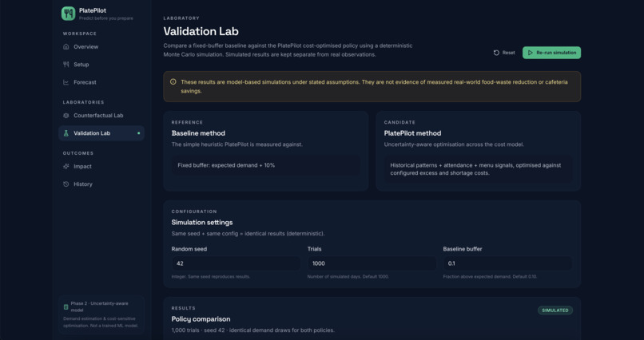The image size is (644, 340).
Task: Click the Forecast chart icon in sidebar
Action: click(66, 82)
